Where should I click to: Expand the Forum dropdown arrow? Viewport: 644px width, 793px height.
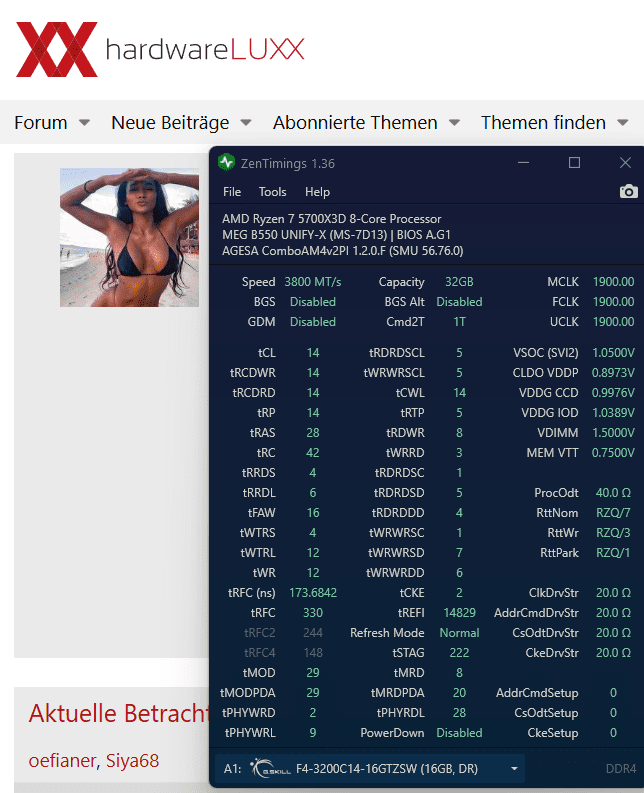tap(84, 122)
